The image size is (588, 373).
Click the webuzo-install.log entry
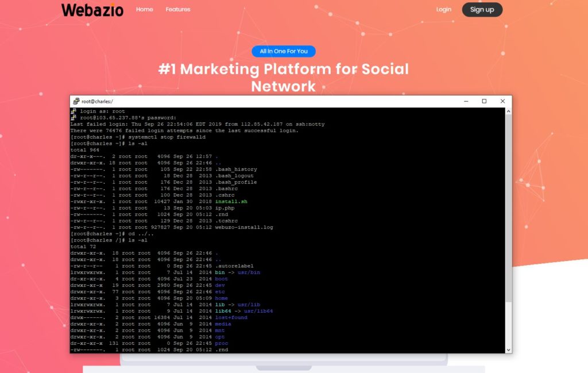(245, 227)
